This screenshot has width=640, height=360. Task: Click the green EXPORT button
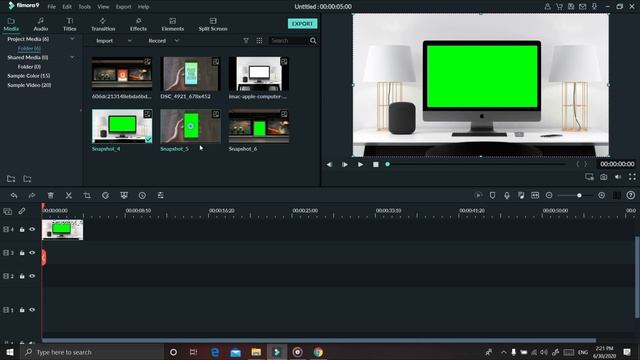(x=302, y=24)
